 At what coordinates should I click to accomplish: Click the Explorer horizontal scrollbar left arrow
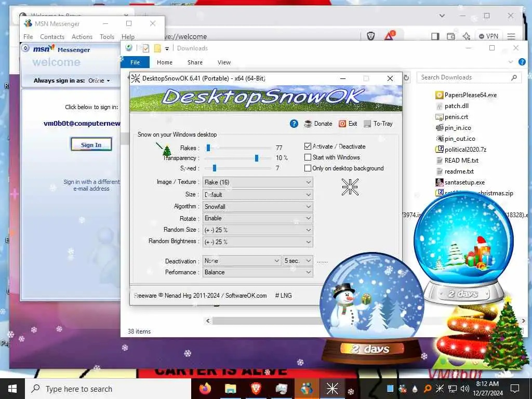coord(208,321)
